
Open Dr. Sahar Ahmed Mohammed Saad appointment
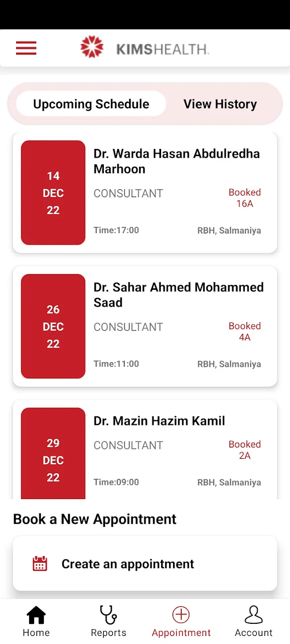[x=145, y=326]
